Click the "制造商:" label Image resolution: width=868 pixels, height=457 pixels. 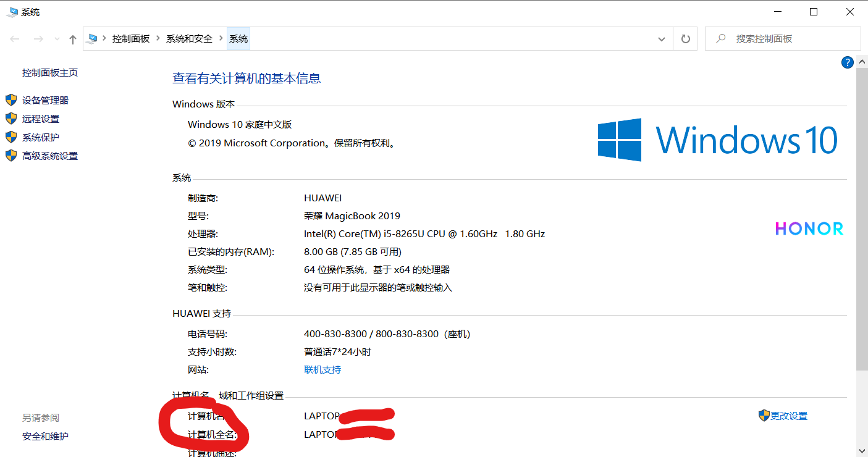point(203,198)
